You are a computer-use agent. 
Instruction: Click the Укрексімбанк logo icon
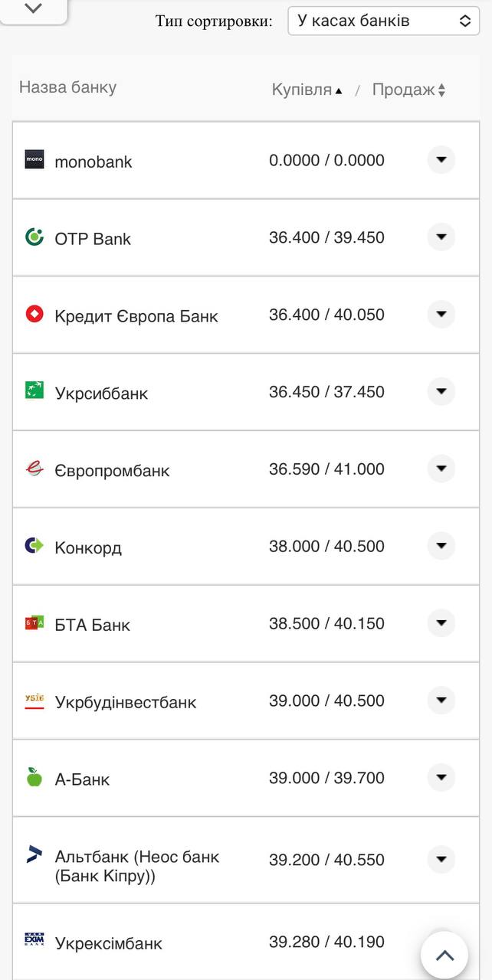[x=35, y=941]
